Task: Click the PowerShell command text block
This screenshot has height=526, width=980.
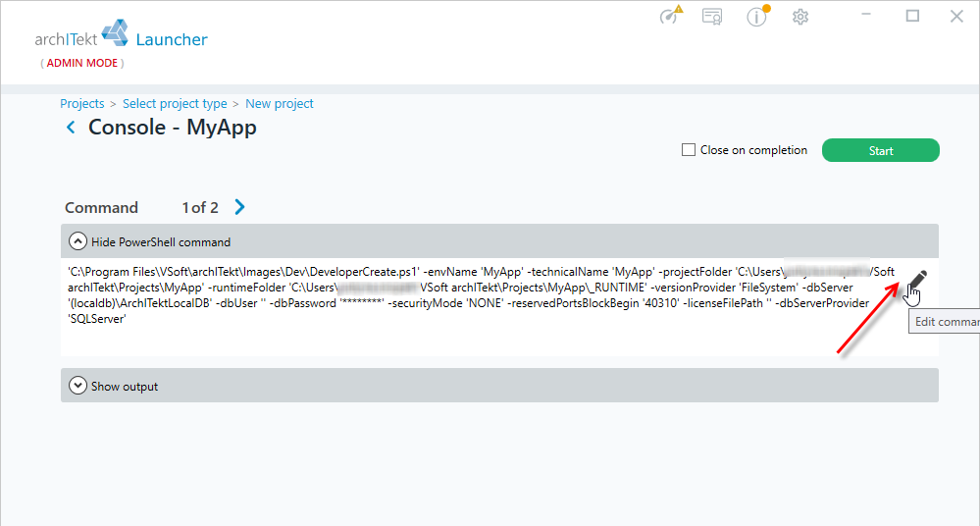Action: [x=482, y=295]
